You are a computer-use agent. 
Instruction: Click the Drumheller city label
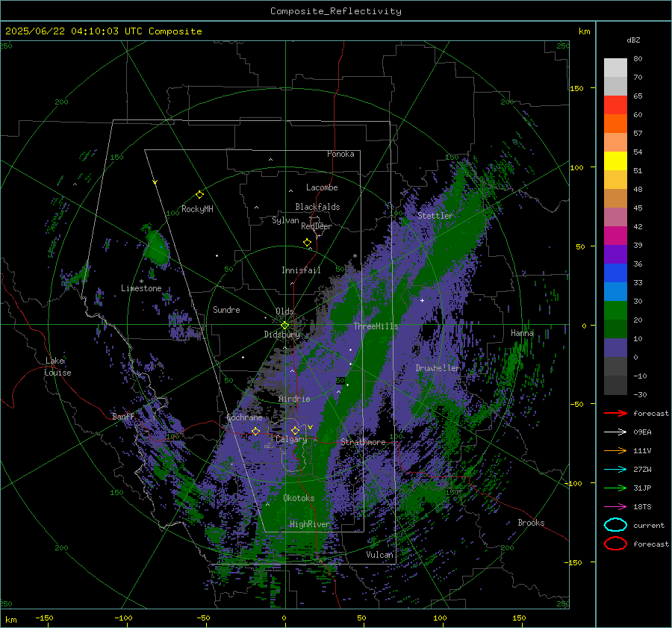pos(438,368)
